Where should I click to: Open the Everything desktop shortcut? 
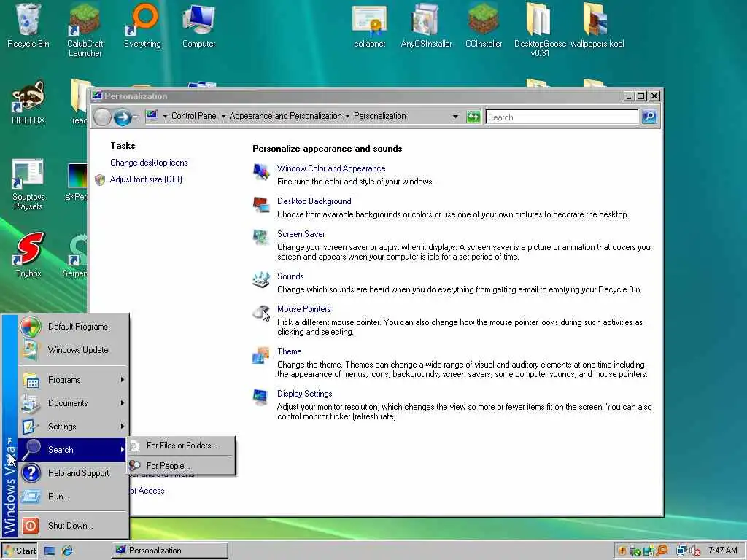142,26
